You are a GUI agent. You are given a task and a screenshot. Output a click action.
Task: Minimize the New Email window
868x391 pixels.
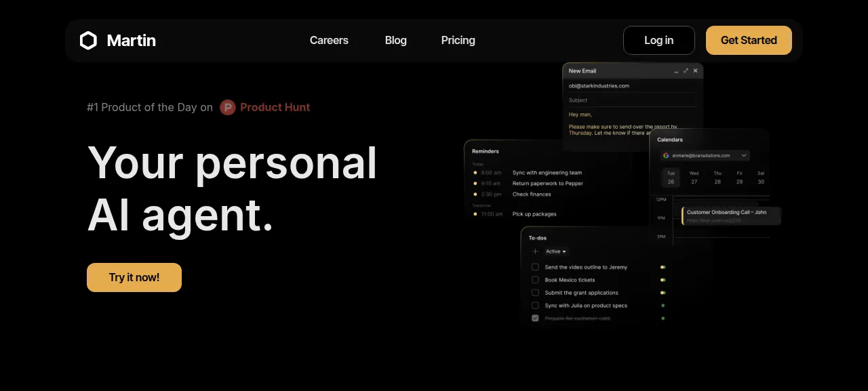tap(676, 71)
